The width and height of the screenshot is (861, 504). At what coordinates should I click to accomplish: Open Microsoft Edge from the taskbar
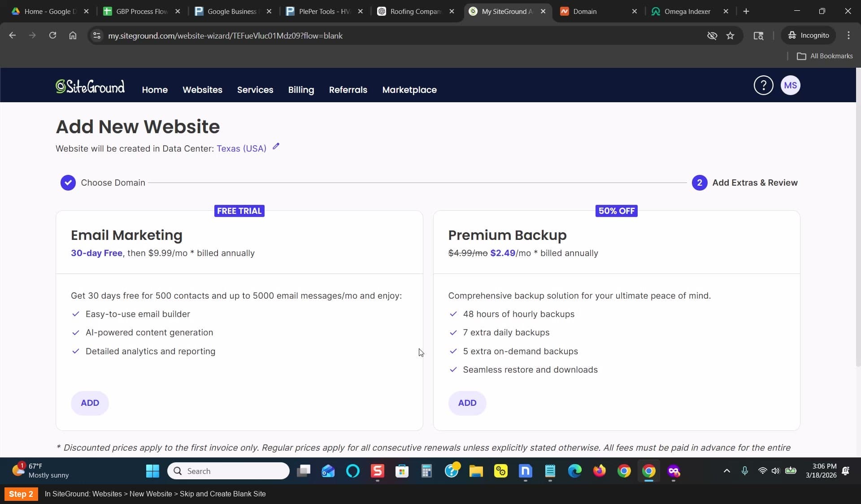click(x=574, y=471)
